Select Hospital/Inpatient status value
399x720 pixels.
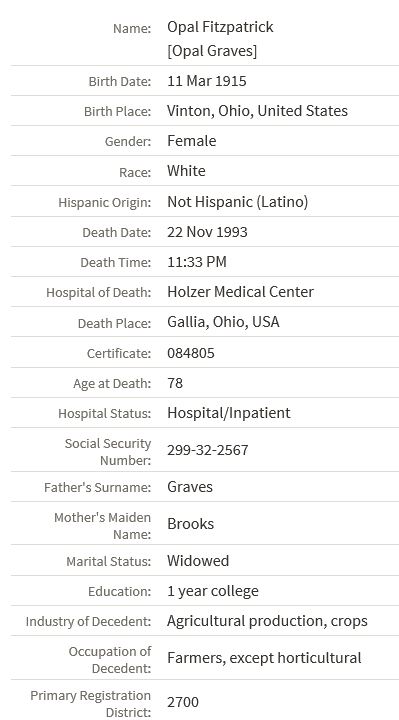tap(229, 413)
